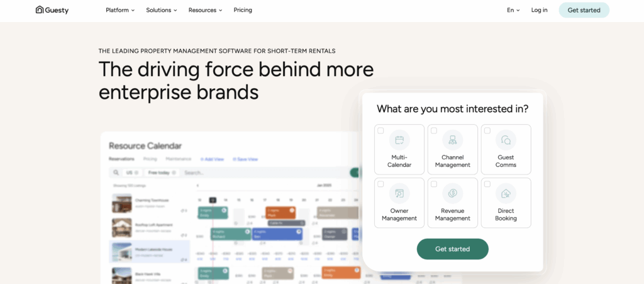Enable the Revenue Management checkbox

click(x=434, y=185)
